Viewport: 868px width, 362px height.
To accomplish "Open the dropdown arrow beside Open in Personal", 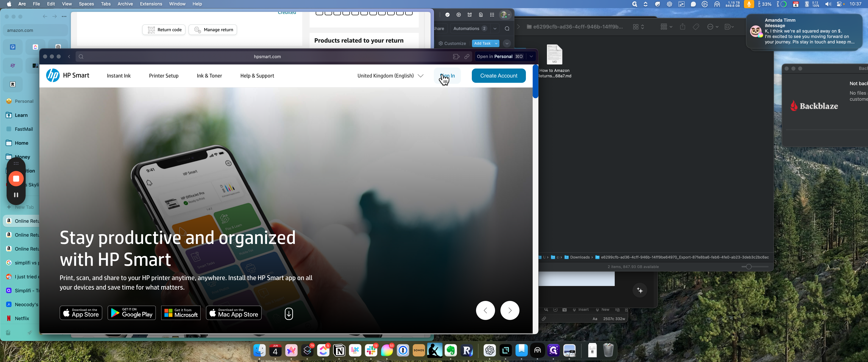I will point(531,57).
